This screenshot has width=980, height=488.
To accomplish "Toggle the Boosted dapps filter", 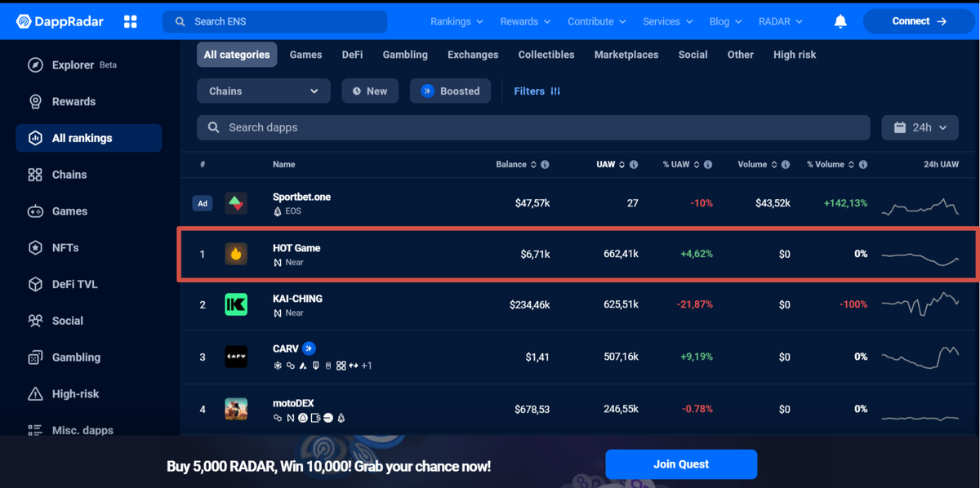I will [x=450, y=91].
